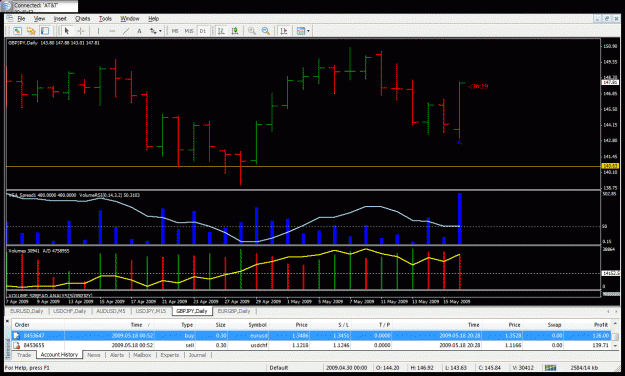The image size is (625, 376).
Task: Open the Window menu
Action: click(130, 18)
